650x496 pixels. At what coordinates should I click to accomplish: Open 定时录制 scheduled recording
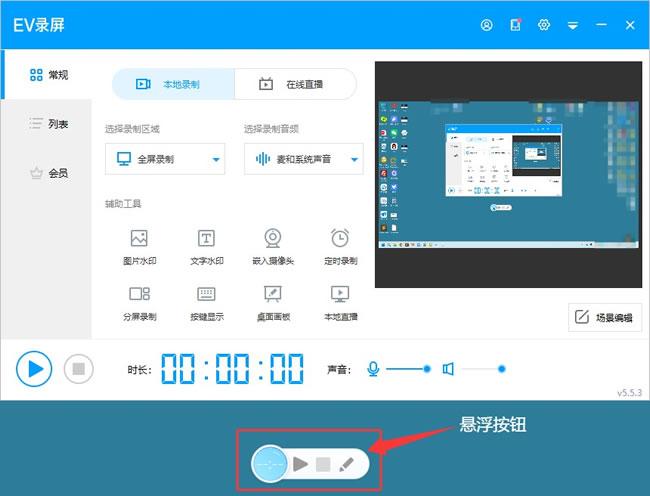(340, 247)
